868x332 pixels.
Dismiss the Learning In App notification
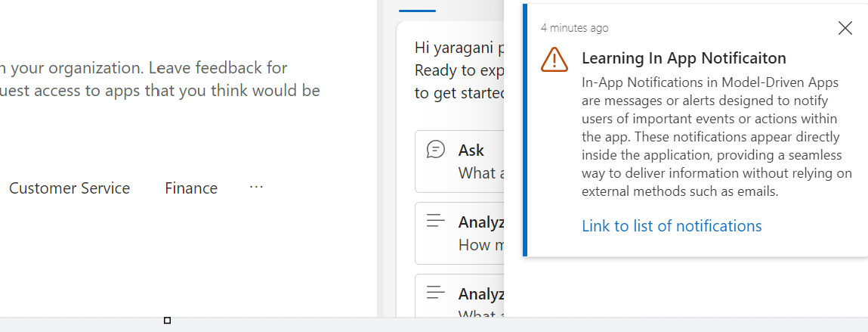coord(845,29)
